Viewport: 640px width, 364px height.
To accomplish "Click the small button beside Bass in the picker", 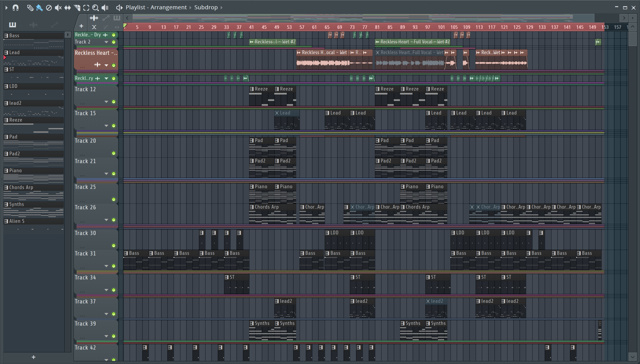I will pyautogui.click(x=68, y=34).
